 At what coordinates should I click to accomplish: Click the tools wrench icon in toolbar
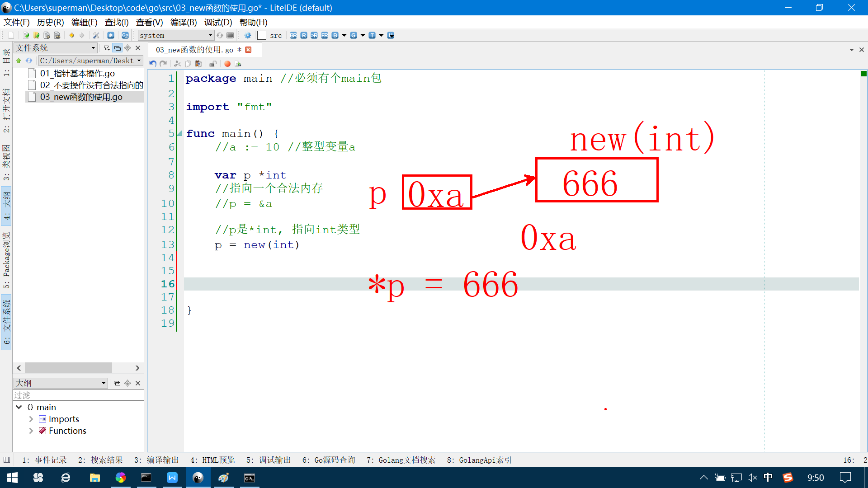(x=96, y=35)
